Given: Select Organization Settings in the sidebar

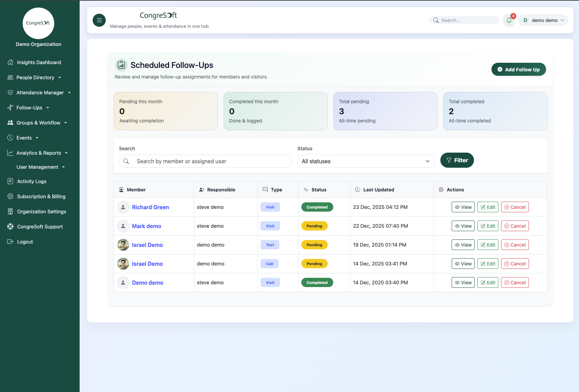Looking at the screenshot, I should (41, 212).
